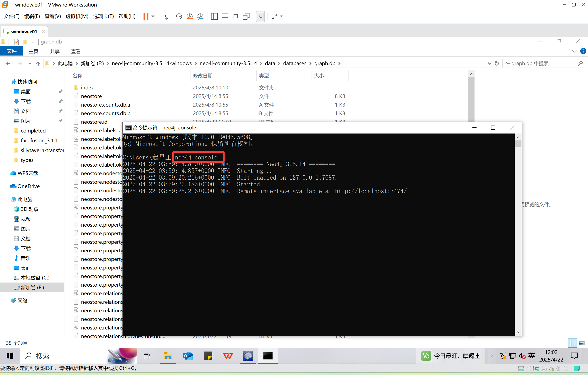Take a snapshot of the VM

(179, 16)
